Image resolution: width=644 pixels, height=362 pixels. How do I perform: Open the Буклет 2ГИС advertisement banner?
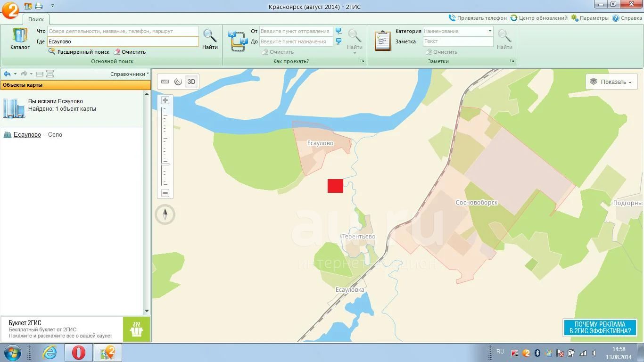click(75, 329)
